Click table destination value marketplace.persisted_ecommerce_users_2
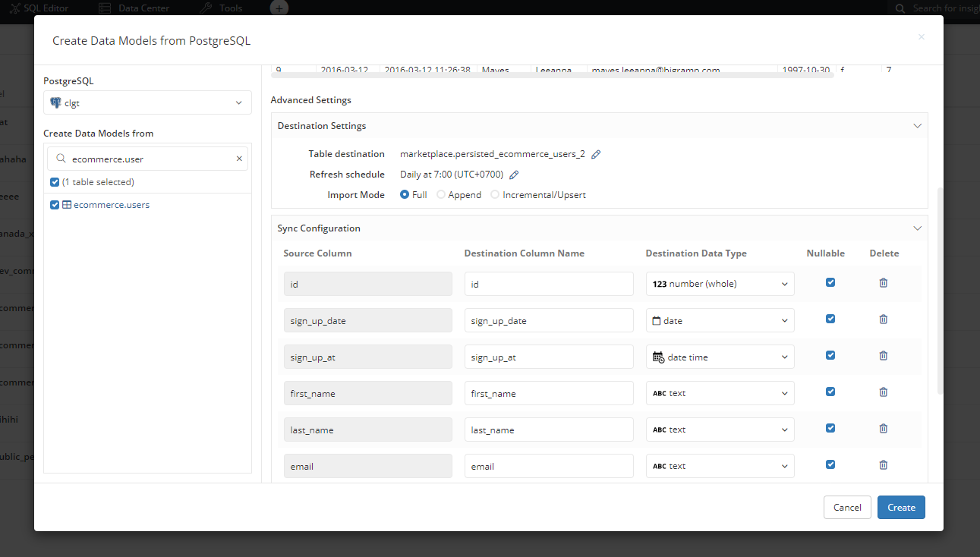The height and width of the screenshot is (557, 980). tap(492, 154)
